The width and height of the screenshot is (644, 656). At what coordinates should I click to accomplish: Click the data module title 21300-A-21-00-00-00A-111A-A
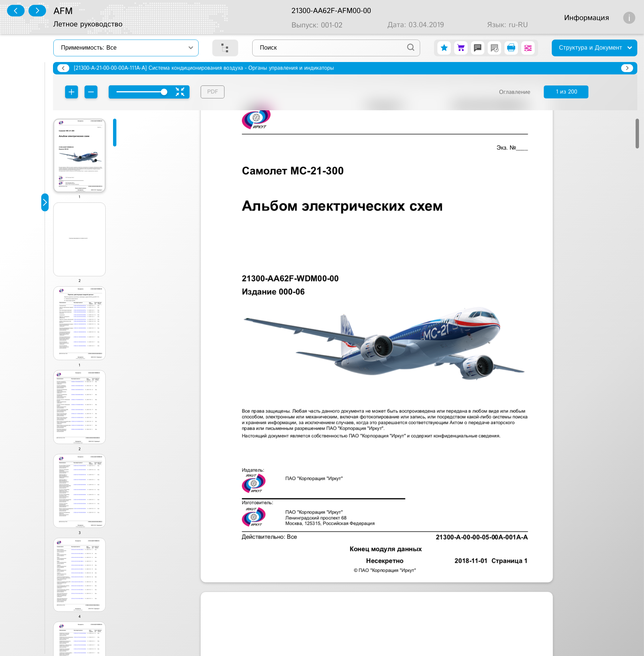204,68
